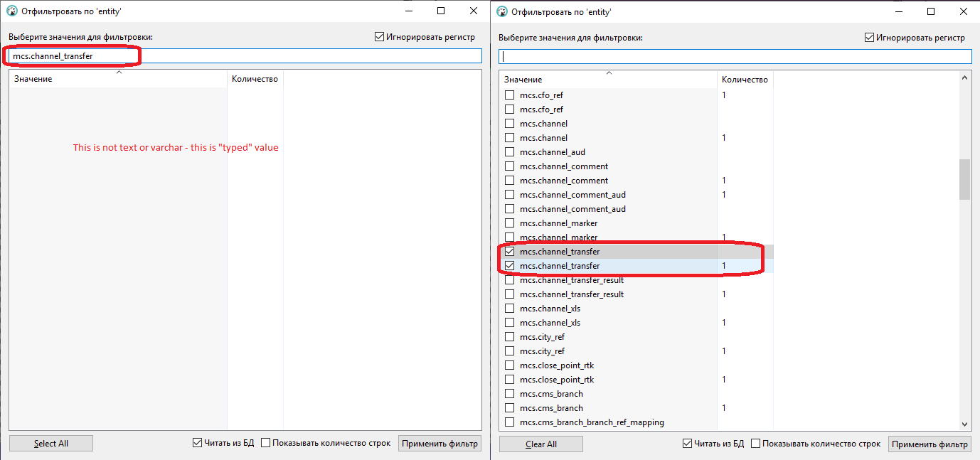Enable 'Показывать количество строк' in the left window
The height and width of the screenshot is (460, 980).
[x=265, y=442]
